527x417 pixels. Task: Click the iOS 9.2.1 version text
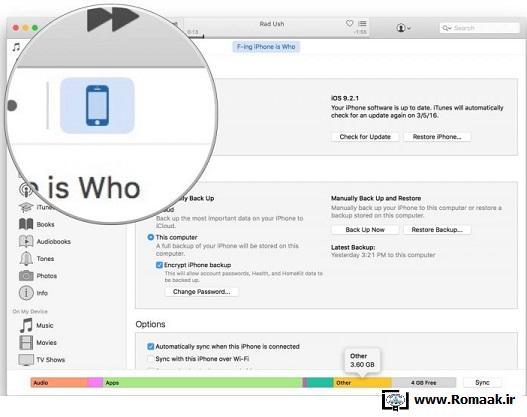pos(345,98)
